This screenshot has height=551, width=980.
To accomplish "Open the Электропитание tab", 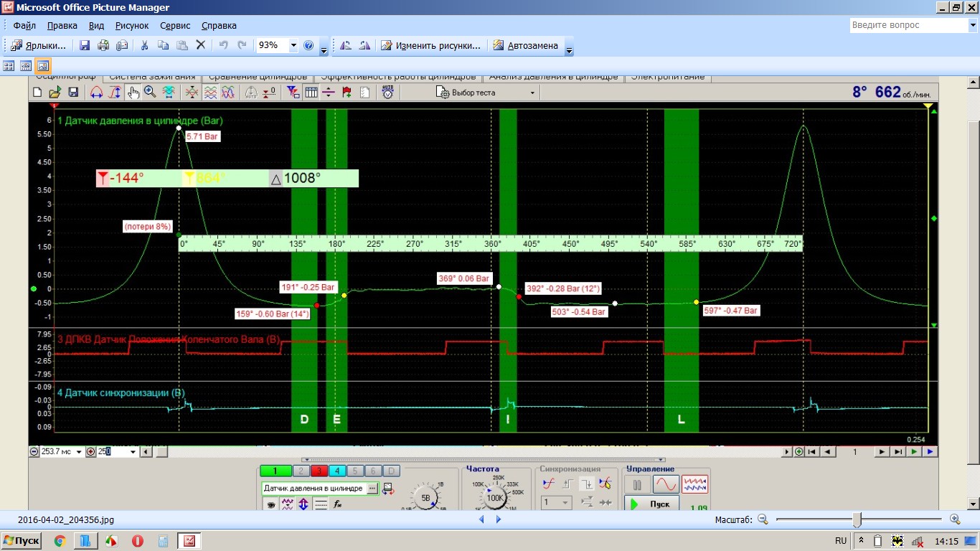I will (667, 77).
